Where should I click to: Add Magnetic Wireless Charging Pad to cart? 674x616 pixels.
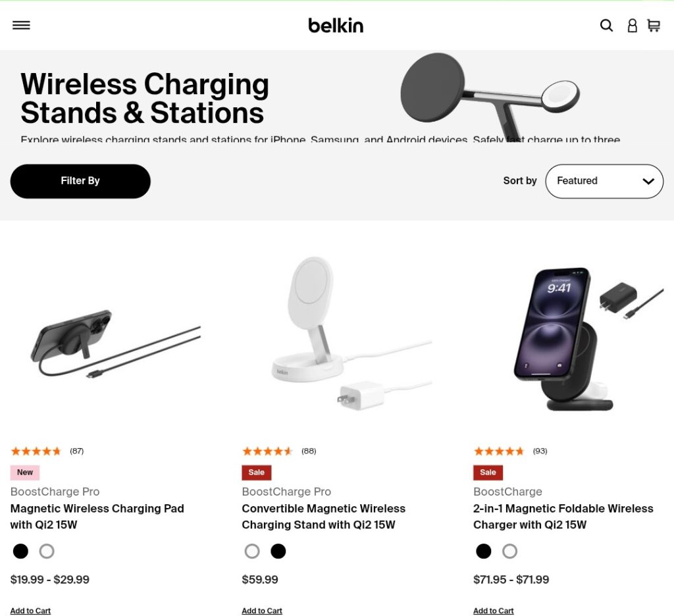click(30, 611)
